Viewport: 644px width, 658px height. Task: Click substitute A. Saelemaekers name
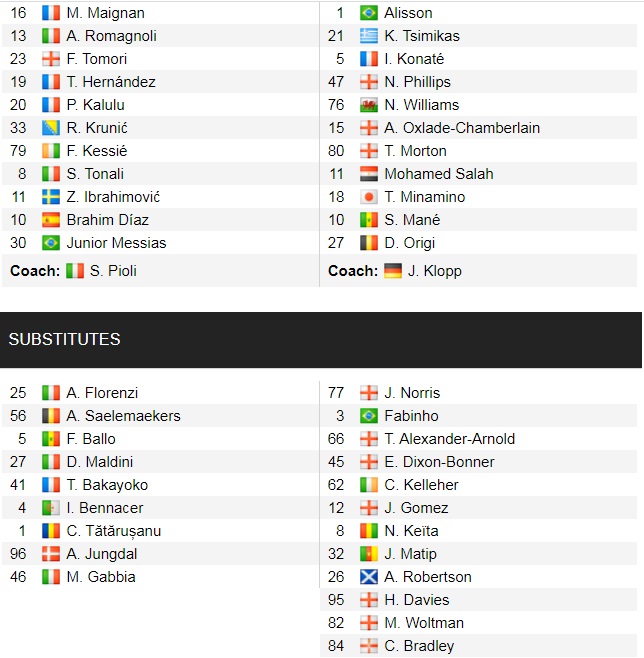click(123, 416)
